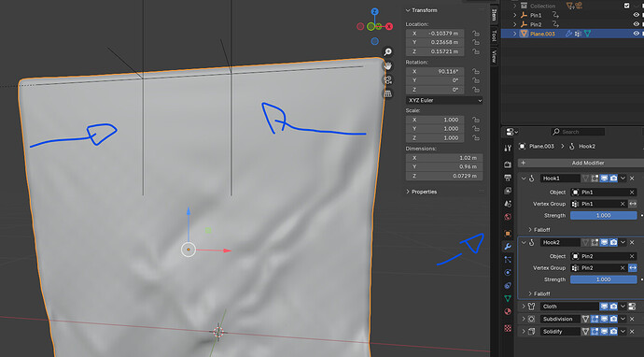Click the Plane.003 mesh object icon in outliner
The height and width of the screenshot is (357, 644).
(524, 34)
